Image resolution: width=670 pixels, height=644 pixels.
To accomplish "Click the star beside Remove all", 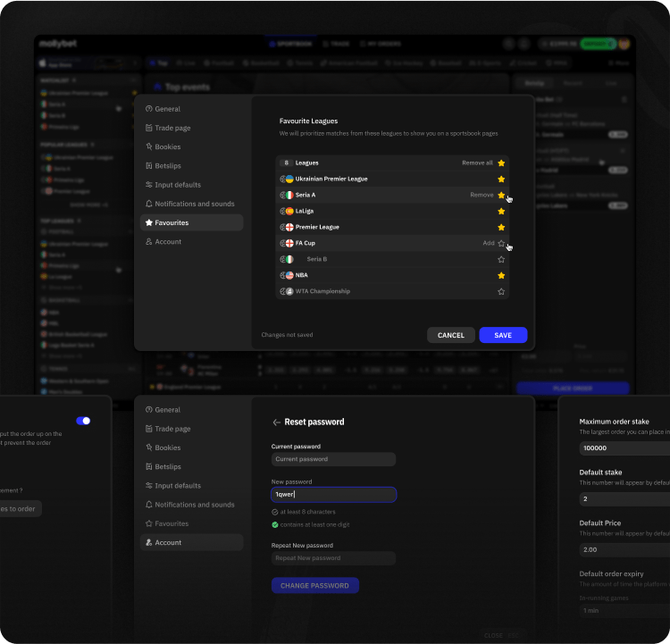I will click(501, 163).
